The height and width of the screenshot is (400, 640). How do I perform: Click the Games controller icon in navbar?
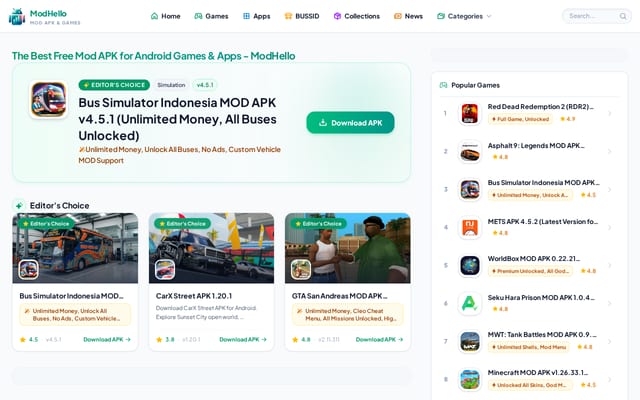point(198,16)
